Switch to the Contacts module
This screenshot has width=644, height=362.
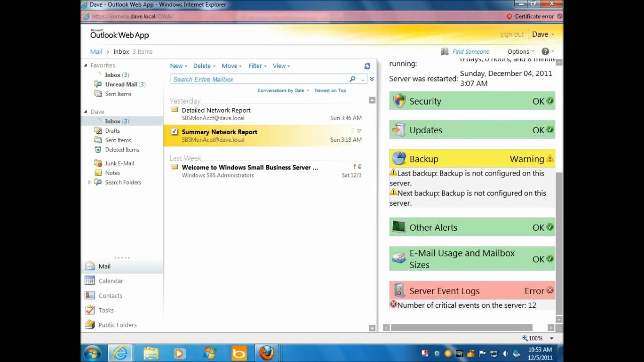110,295
